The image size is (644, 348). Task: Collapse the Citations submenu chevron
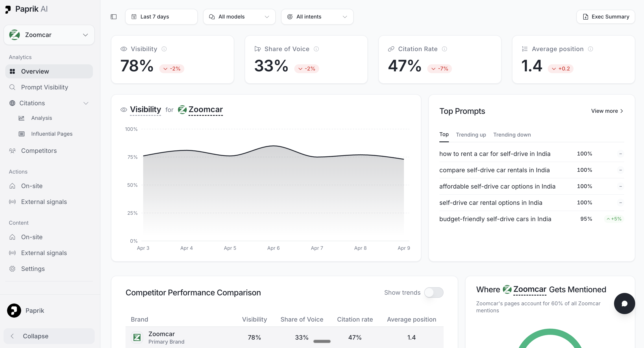pos(86,103)
